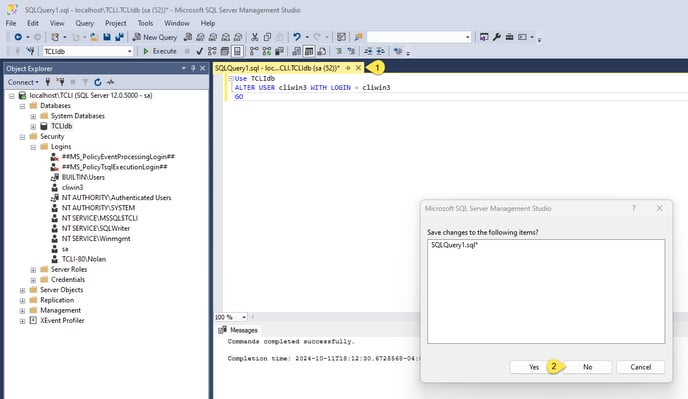Click the Properties wrench icon
Screen dimensions: 688x399
(497, 37)
